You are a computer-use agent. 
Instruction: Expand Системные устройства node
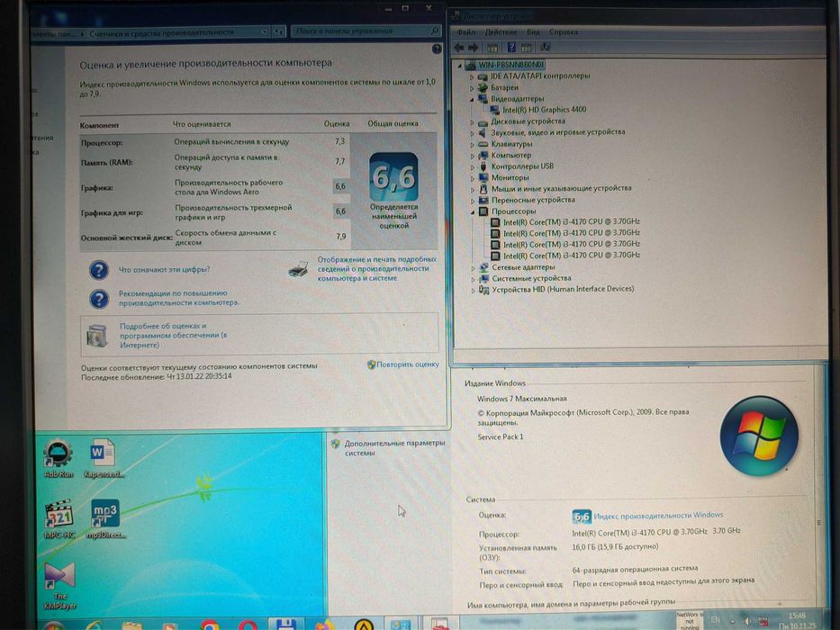473,279
